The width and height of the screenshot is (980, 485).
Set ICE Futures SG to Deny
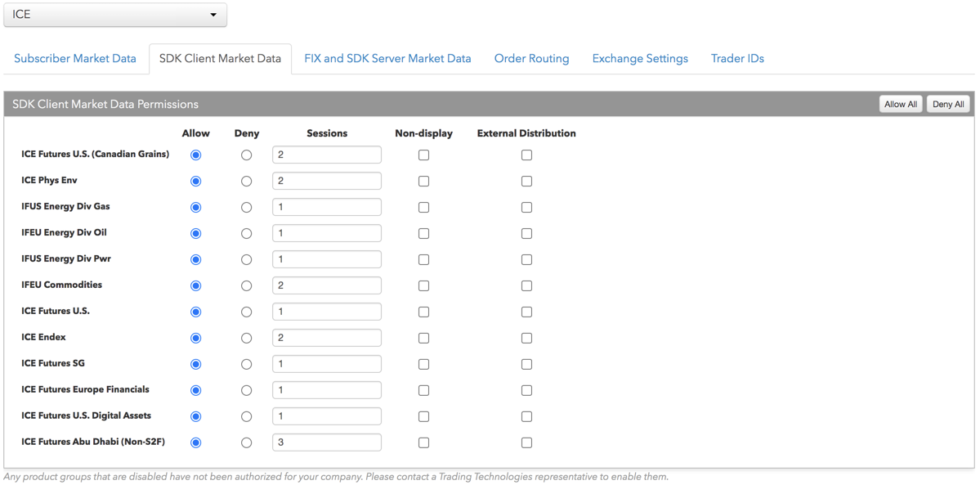(x=246, y=364)
